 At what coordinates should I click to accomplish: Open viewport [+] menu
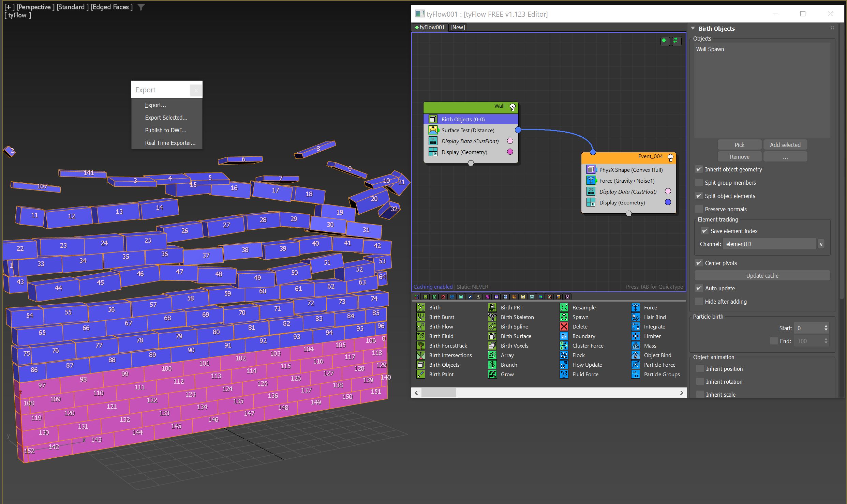click(x=9, y=7)
